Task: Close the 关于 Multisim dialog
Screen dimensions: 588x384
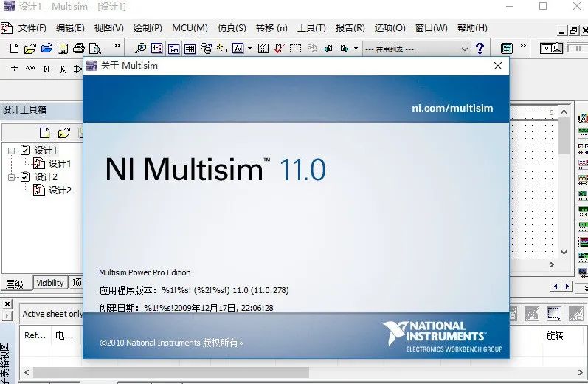Action: (x=498, y=66)
